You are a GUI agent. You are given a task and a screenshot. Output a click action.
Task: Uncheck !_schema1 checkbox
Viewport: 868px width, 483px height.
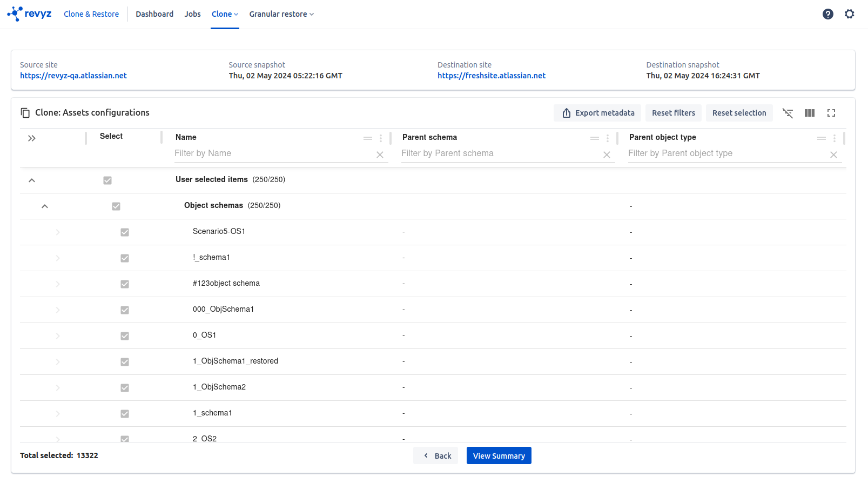(125, 258)
